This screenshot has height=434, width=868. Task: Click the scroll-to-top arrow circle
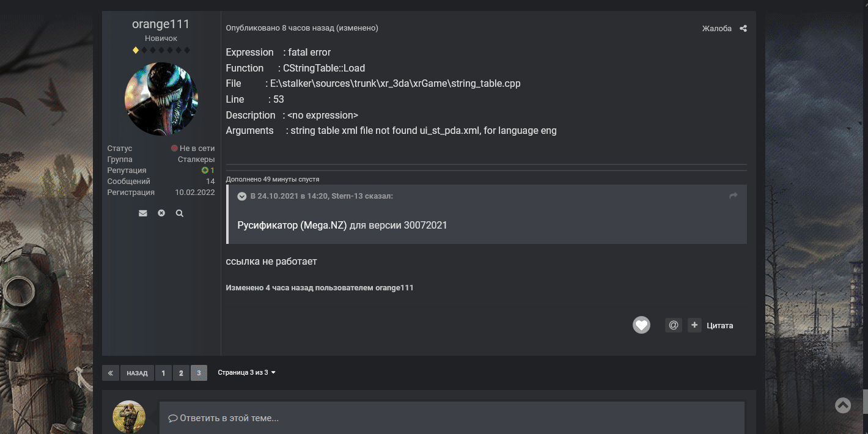843,405
